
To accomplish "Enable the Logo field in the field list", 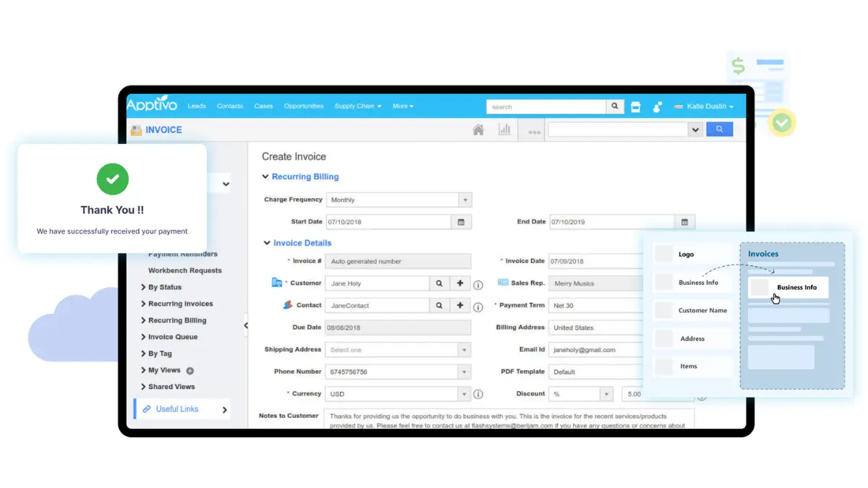I will click(x=664, y=254).
